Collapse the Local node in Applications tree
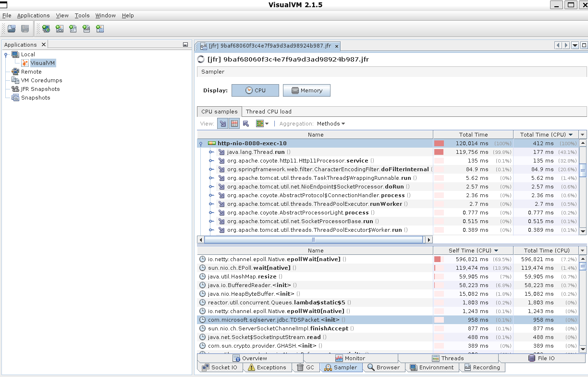The width and height of the screenshot is (588, 377). [x=6, y=54]
